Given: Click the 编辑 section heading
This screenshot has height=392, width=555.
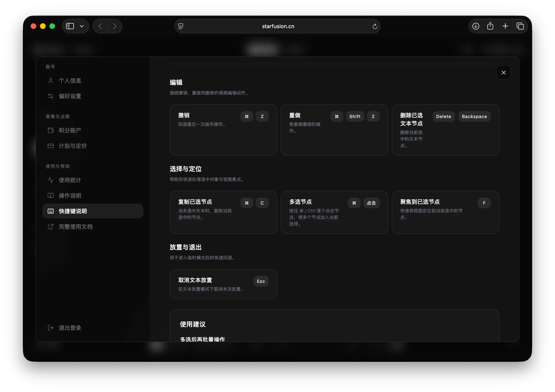Looking at the screenshot, I should pos(176,82).
